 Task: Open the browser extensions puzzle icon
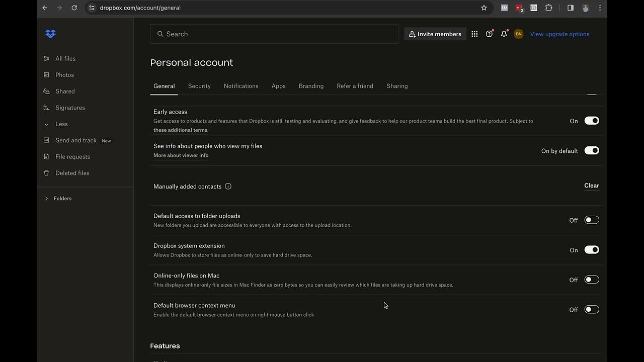coord(549,8)
